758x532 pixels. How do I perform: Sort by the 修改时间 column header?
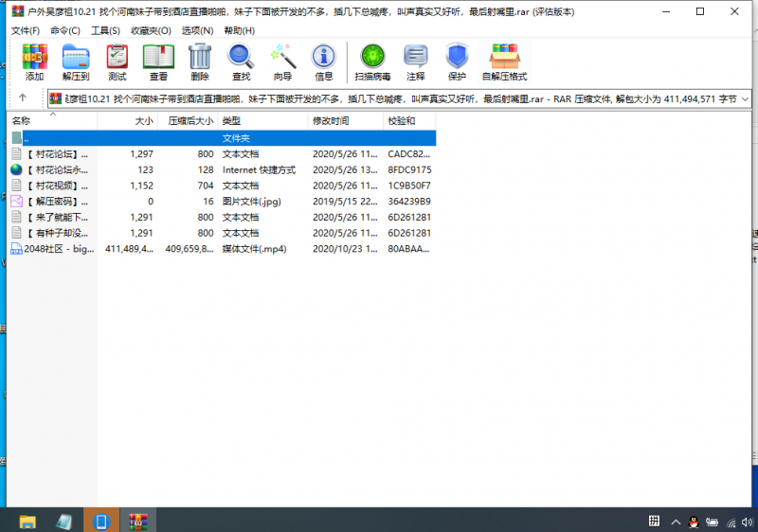pyautogui.click(x=331, y=121)
